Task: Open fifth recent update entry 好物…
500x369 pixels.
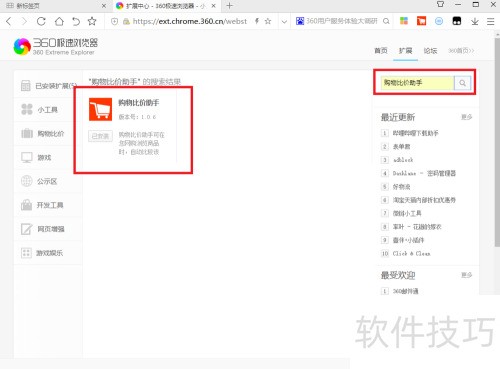Action: (401, 187)
